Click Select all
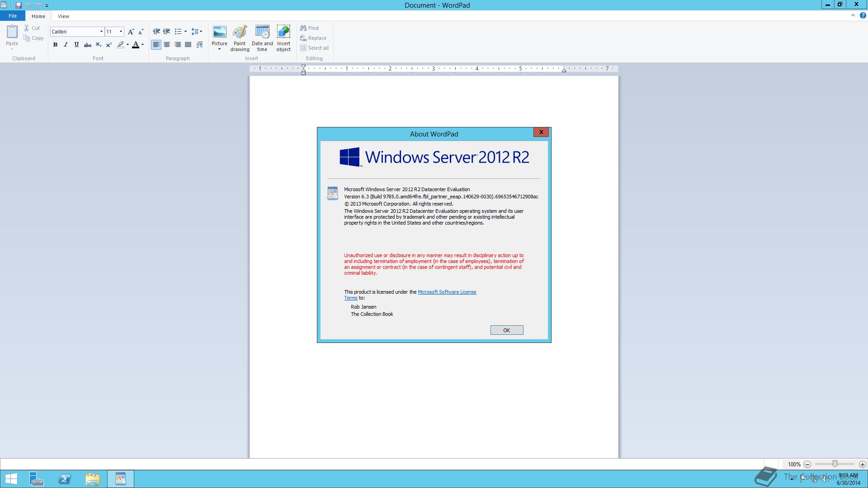This screenshot has width=868, height=488. pos(314,48)
